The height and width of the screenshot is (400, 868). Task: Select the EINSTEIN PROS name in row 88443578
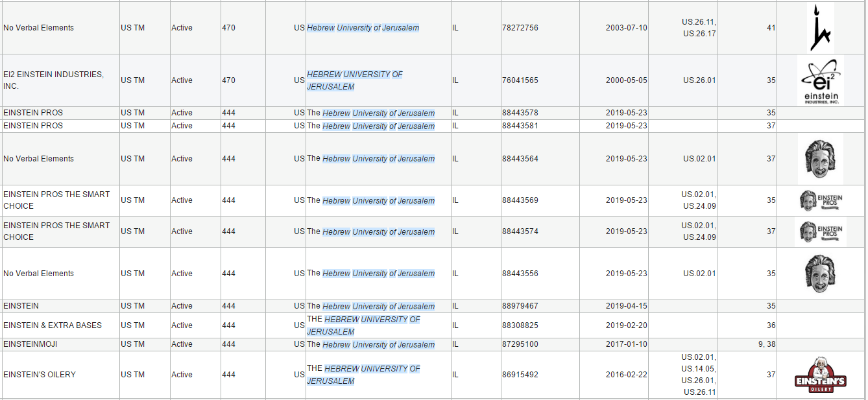(x=33, y=113)
